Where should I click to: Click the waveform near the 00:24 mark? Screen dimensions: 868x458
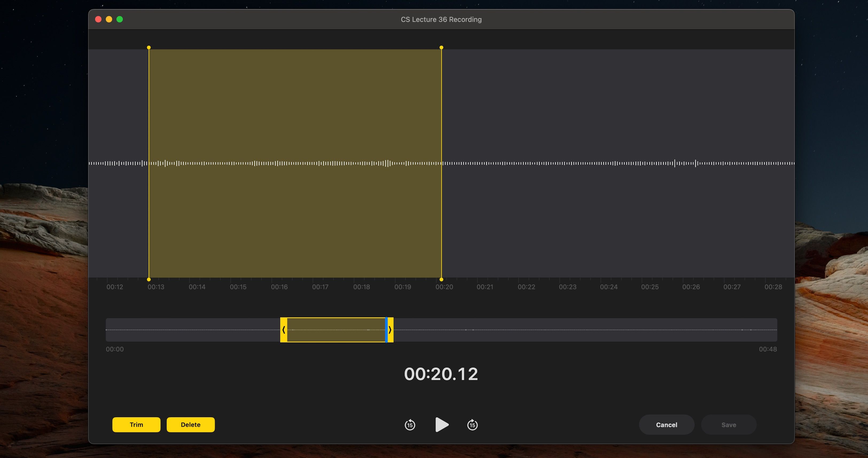tap(609, 163)
